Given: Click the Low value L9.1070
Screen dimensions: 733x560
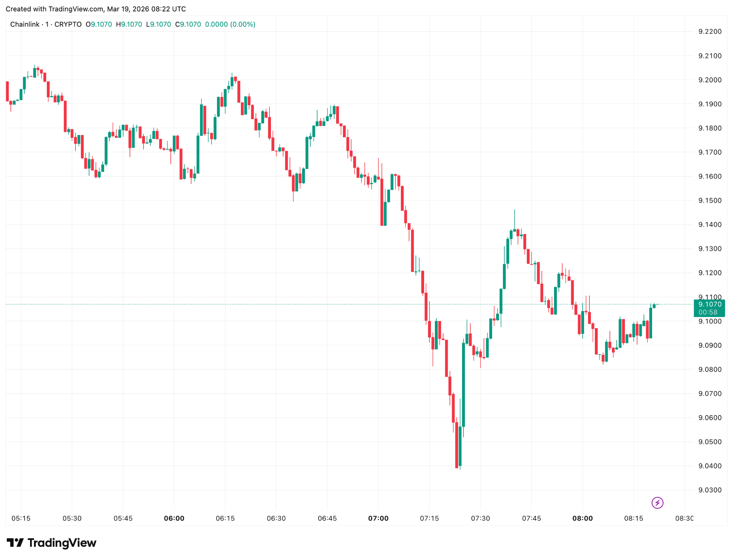Looking at the screenshot, I should 159,24.
